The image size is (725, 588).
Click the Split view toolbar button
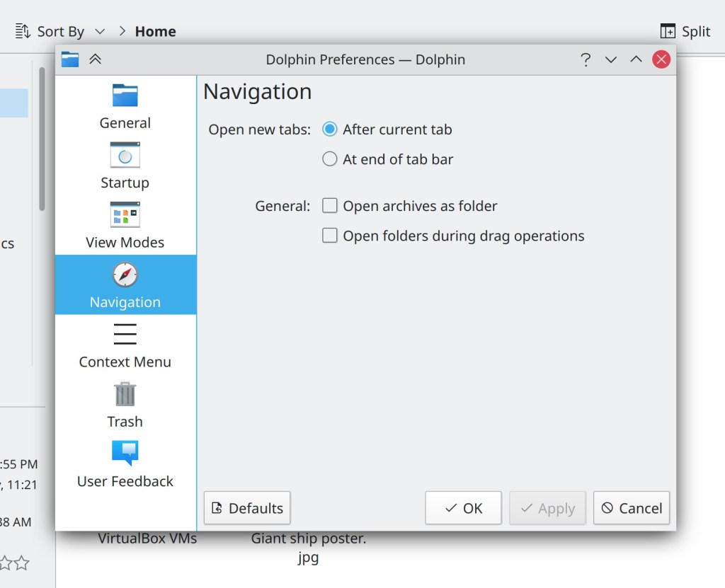685,31
